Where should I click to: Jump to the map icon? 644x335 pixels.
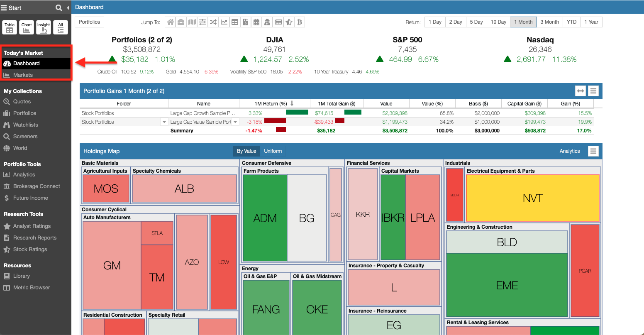click(192, 22)
